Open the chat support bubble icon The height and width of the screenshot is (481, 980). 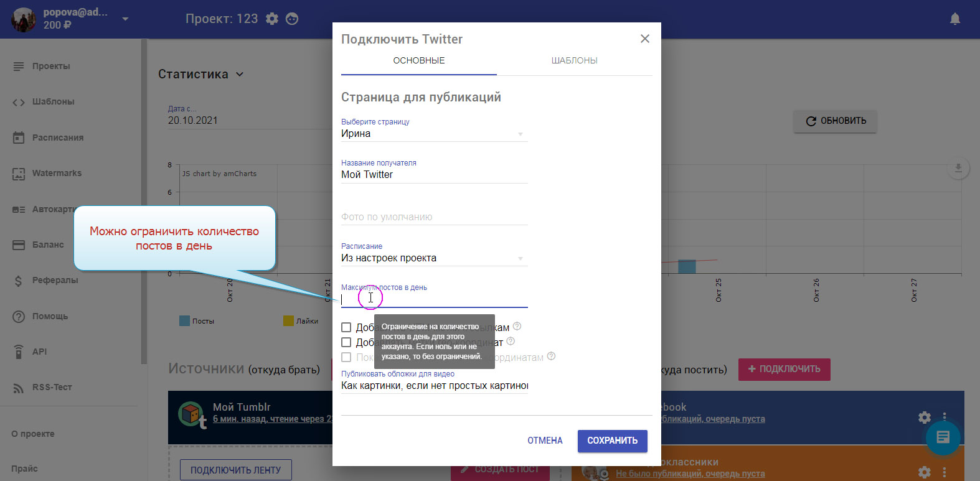[943, 437]
